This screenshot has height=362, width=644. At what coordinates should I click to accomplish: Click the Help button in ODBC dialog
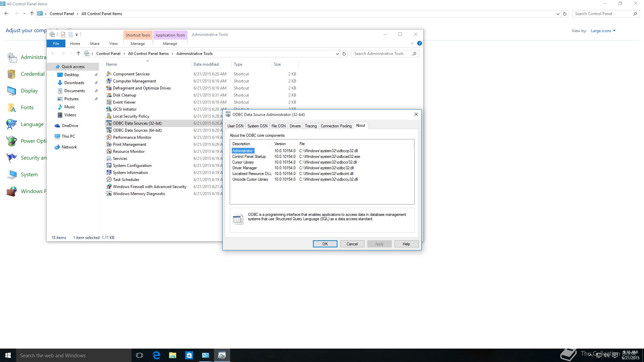tap(406, 244)
